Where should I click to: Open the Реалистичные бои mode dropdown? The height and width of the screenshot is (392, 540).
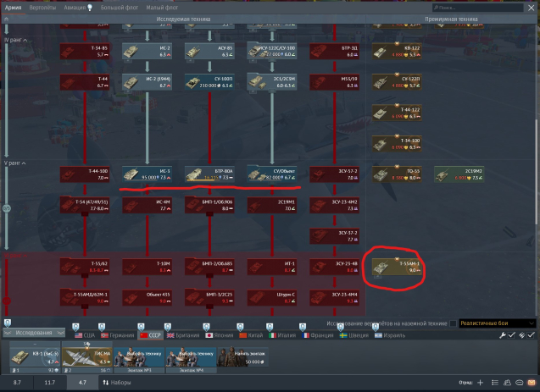[497, 323]
